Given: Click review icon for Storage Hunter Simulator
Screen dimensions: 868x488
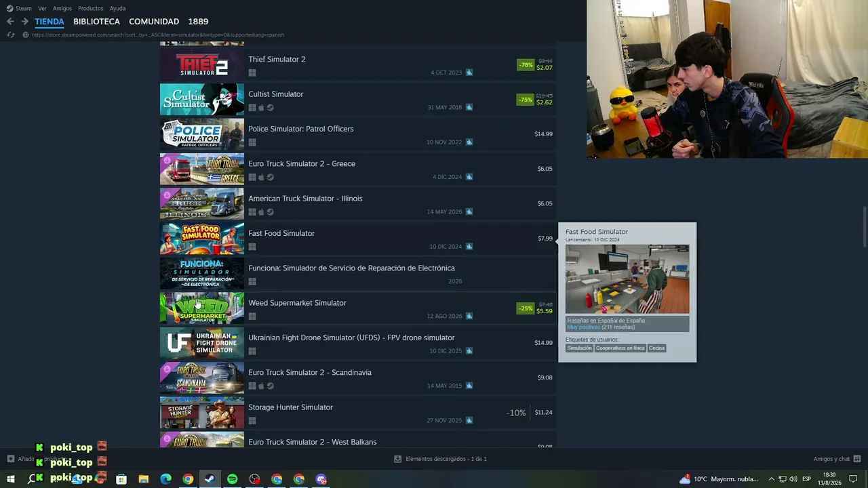Looking at the screenshot, I should pyautogui.click(x=469, y=420).
